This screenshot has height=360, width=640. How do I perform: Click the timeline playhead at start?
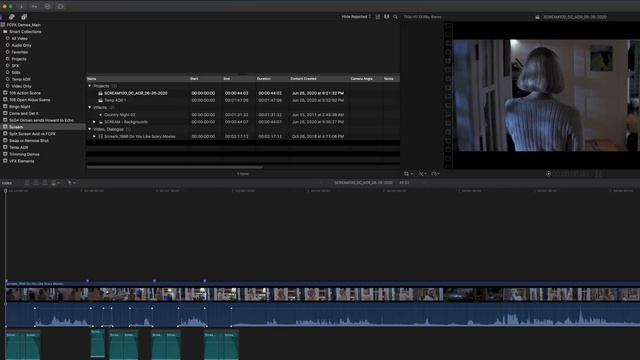pos(5,191)
